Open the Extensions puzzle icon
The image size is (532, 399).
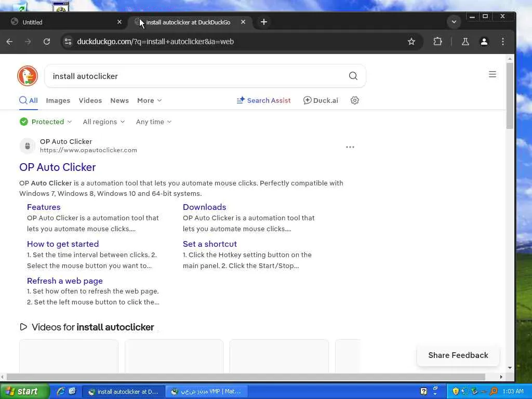[437, 42]
